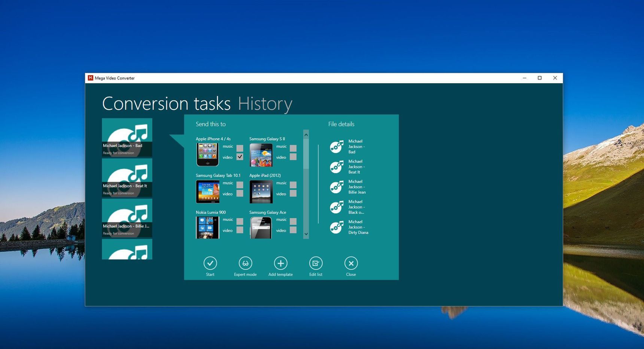Click the Expert mode label

pyautogui.click(x=245, y=274)
